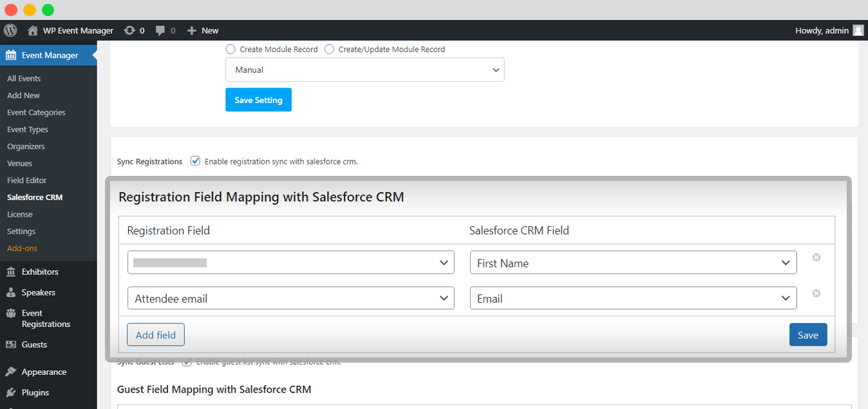Viewport: 868px width, 409px height.
Task: Open All Events in sidebar
Action: coord(24,79)
